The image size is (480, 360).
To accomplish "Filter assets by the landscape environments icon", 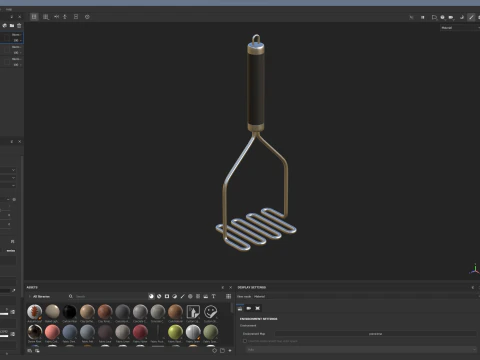I will 206,296.
